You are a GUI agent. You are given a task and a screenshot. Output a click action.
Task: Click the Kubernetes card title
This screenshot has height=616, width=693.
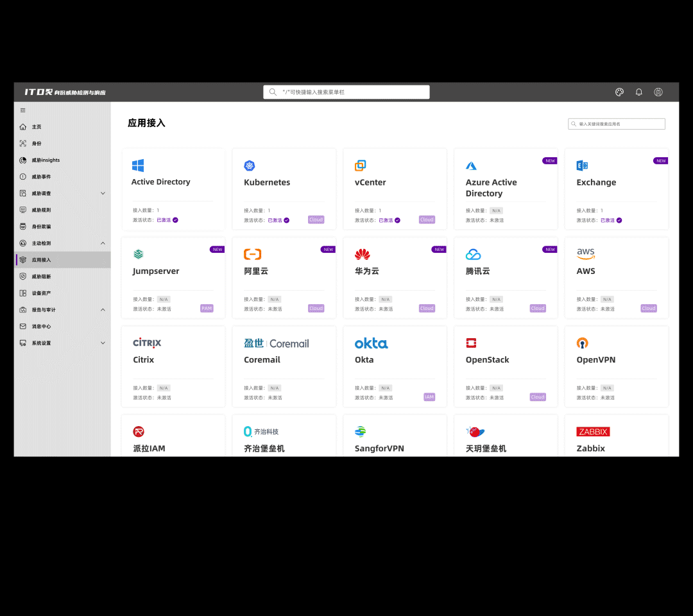[x=267, y=182]
